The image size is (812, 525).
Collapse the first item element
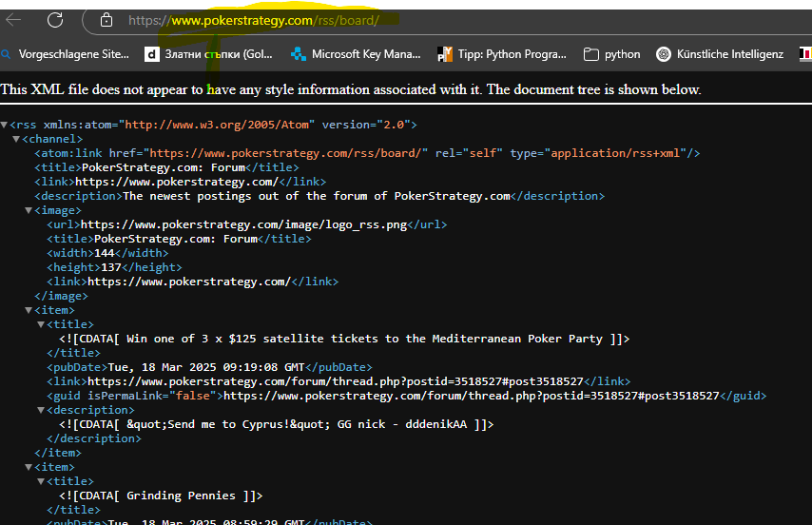point(29,310)
